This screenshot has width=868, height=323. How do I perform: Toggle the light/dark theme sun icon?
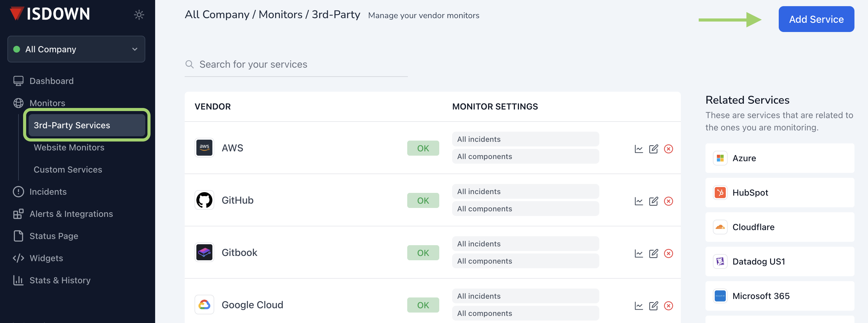point(139,15)
